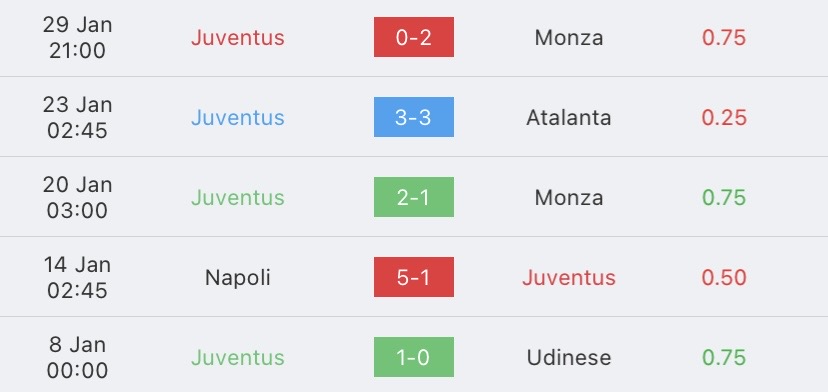Select the 23 Jan 02:45 date cell
This screenshot has width=828, height=392.
pyautogui.click(x=77, y=117)
